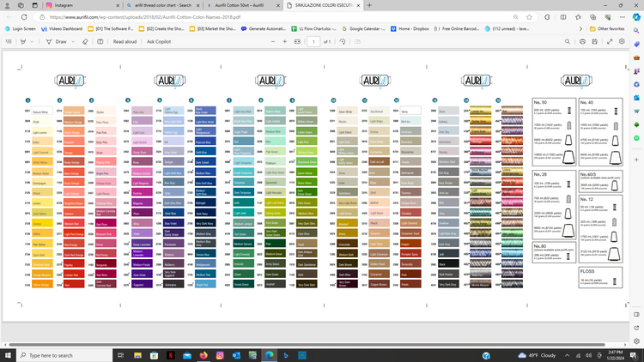Open the PDF table of contents panel
Image resolution: width=644 pixels, height=362 pixels.
coord(10,41)
